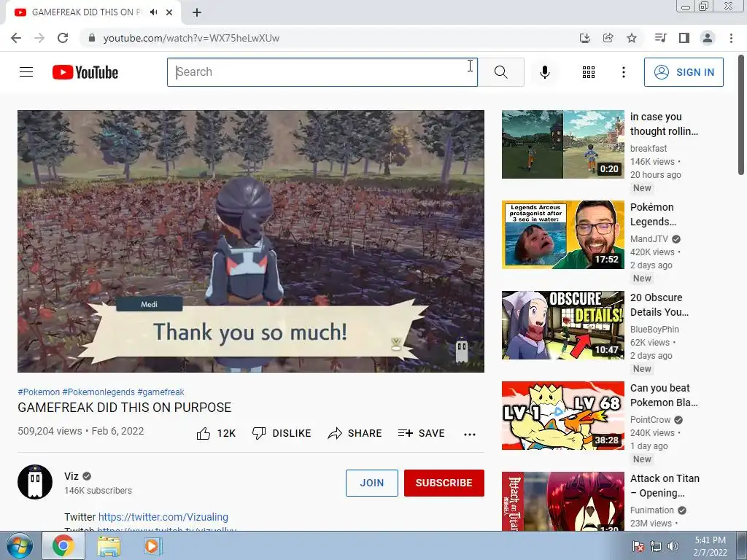747x560 pixels.
Task: Click the BlueBoyPhin channel name
Action: tap(654, 329)
